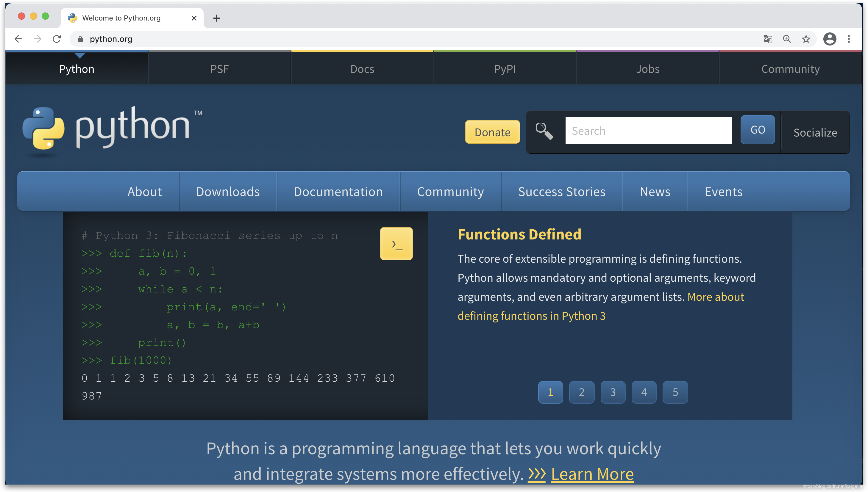Click inside the Search text field
Viewport: 868px width, 492px height.
(649, 131)
